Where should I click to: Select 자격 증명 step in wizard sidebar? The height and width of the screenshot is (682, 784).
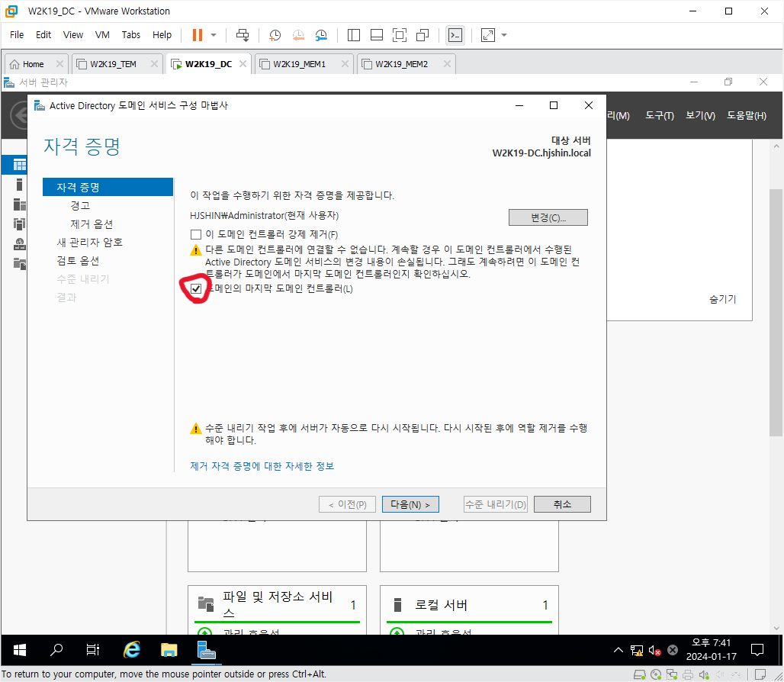[x=108, y=187]
